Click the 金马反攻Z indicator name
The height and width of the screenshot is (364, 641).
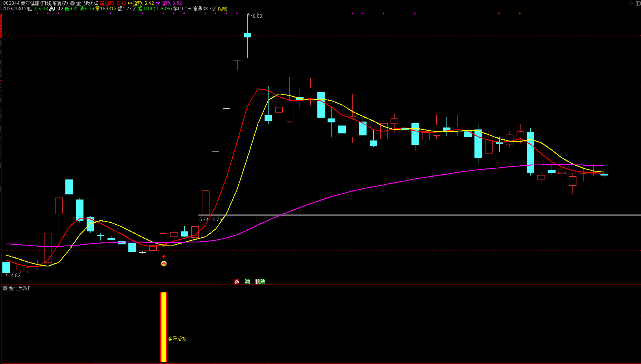[x=87, y=3]
